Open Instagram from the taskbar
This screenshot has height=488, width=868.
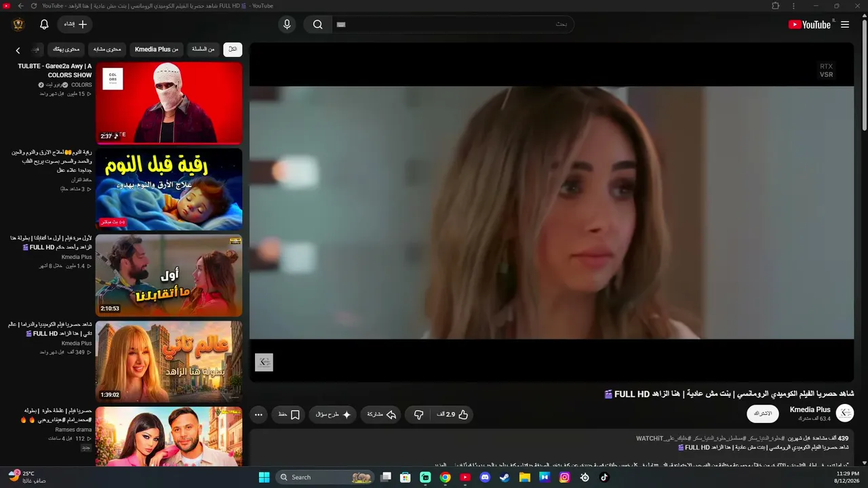coord(564,477)
